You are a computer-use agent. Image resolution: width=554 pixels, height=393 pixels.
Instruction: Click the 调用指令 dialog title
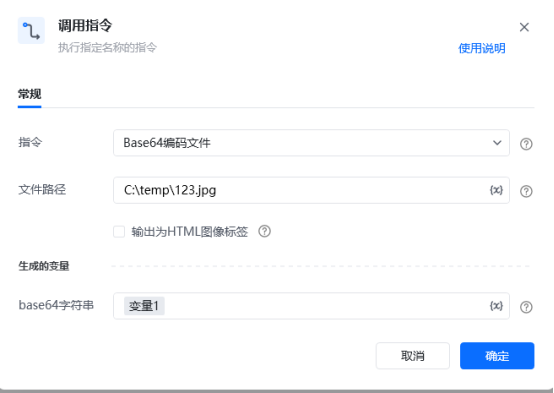pos(85,25)
